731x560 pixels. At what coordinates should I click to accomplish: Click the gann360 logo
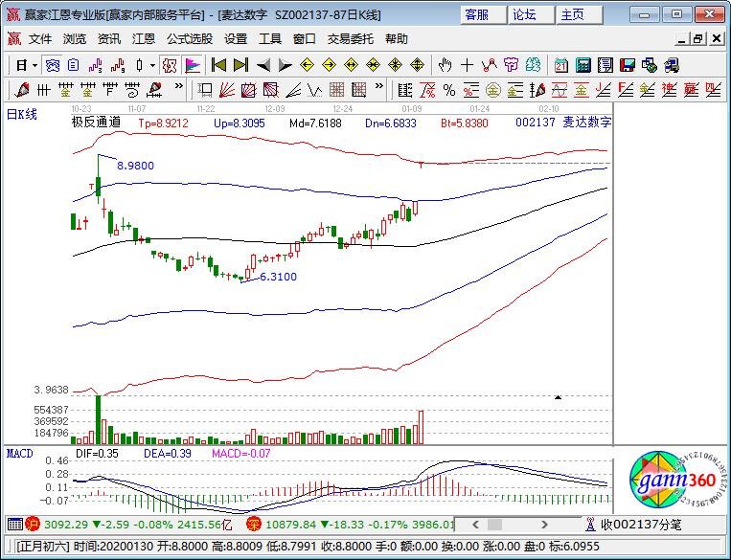[x=677, y=480]
